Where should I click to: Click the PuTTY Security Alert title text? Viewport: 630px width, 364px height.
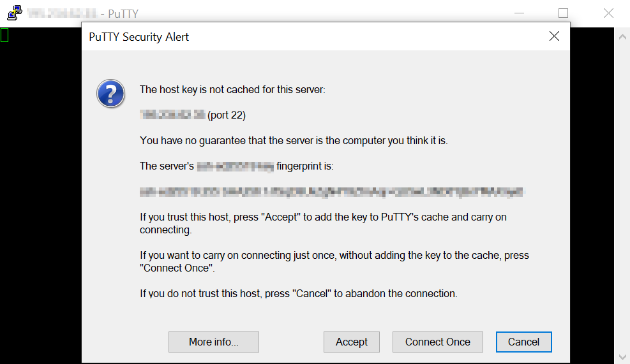[139, 36]
